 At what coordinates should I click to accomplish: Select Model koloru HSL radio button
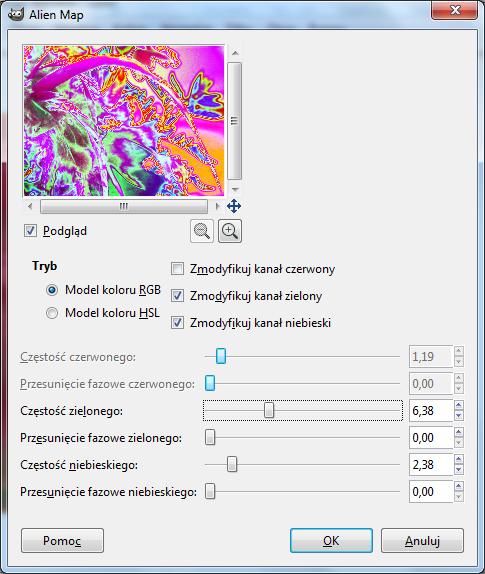tap(52, 313)
